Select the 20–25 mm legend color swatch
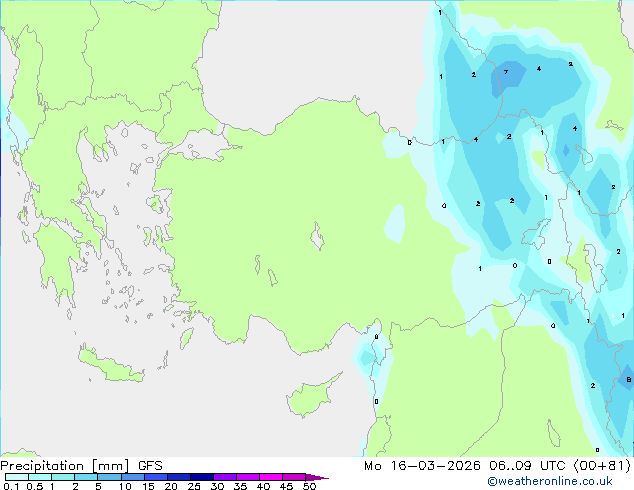Image resolution: width=634 pixels, height=490 pixels. (178, 477)
